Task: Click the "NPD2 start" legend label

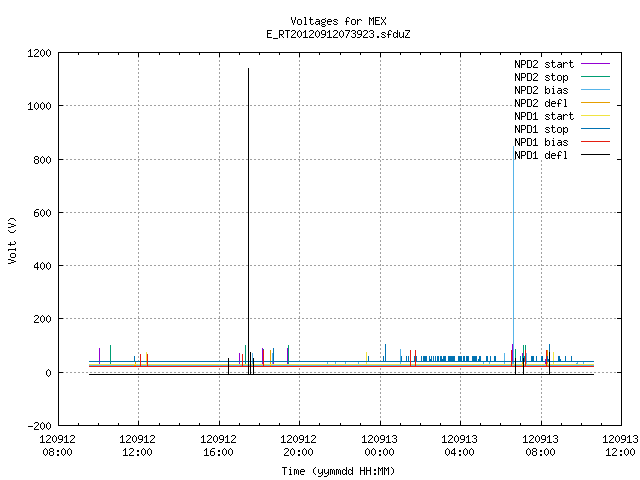Action: (x=544, y=64)
